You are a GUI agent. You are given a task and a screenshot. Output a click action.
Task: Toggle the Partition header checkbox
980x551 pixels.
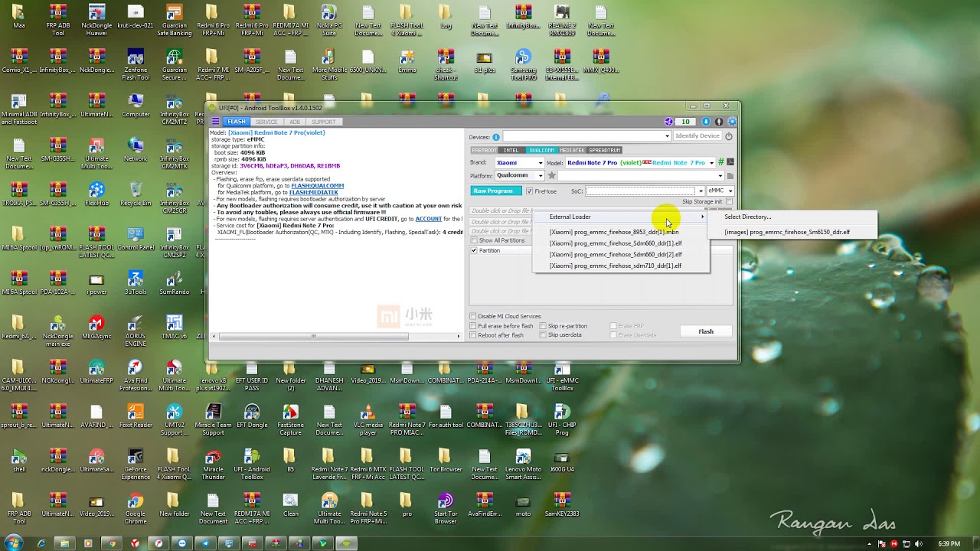(x=474, y=250)
